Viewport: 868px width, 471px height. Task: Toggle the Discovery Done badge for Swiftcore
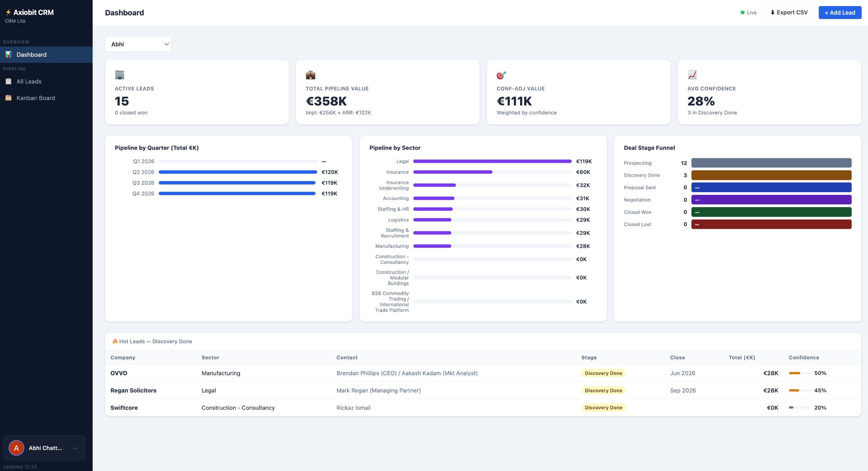pyautogui.click(x=603, y=407)
